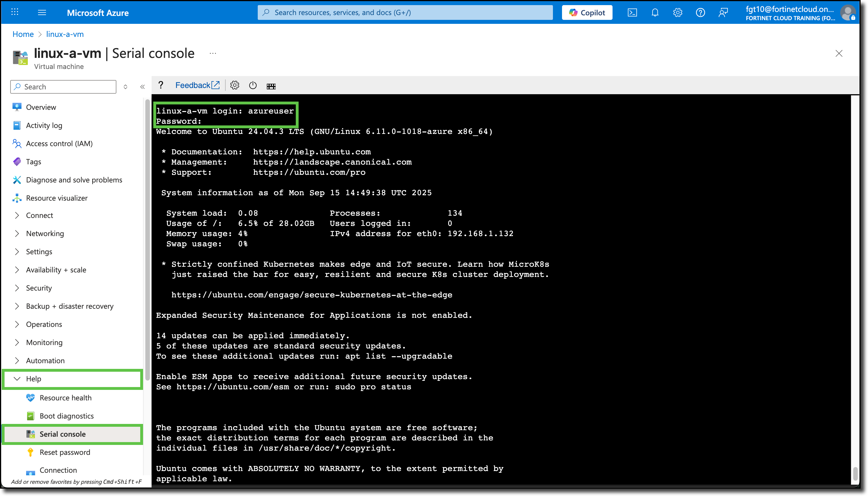
Task: Select Serial console in the sidebar
Action: (x=62, y=434)
